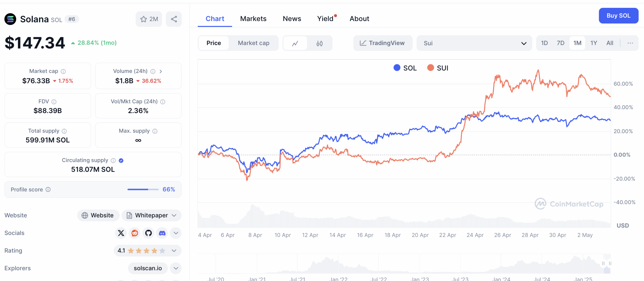Toggle SUI series in chart legend
644x281 pixels.
point(438,68)
